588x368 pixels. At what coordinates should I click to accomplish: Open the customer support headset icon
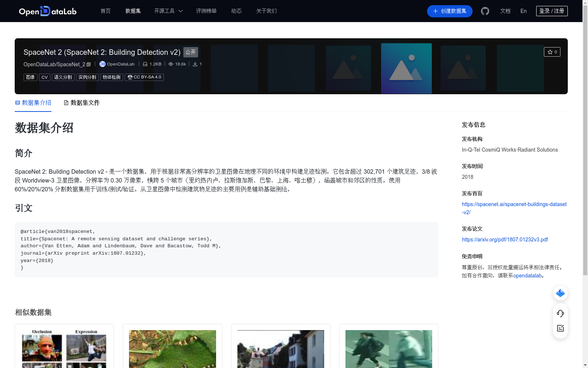coord(560,313)
